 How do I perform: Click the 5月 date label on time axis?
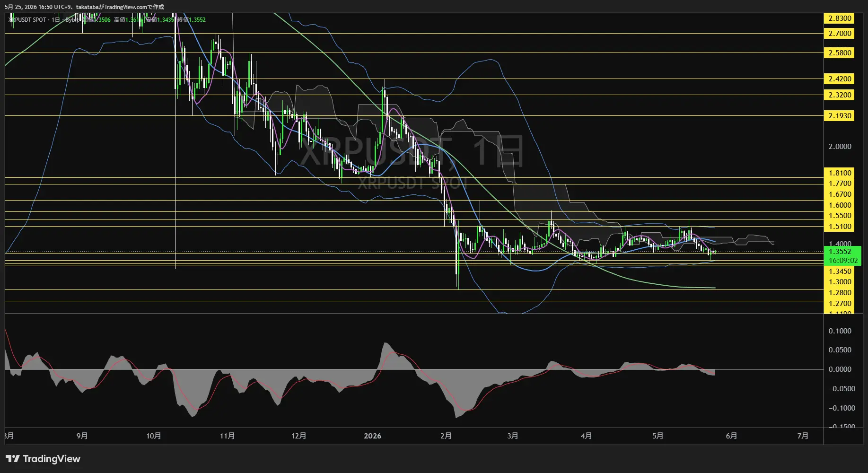click(658, 436)
